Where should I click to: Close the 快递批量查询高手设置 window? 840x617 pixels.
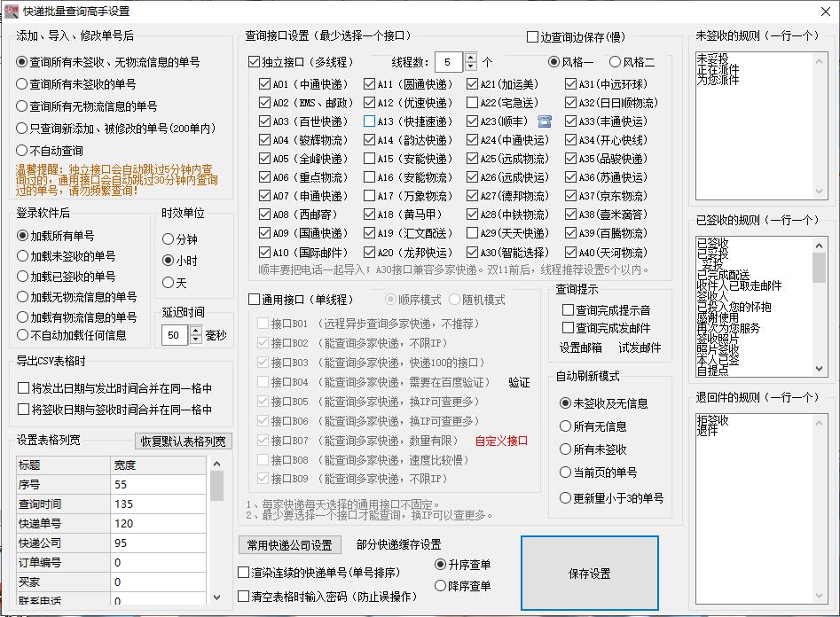826,12
